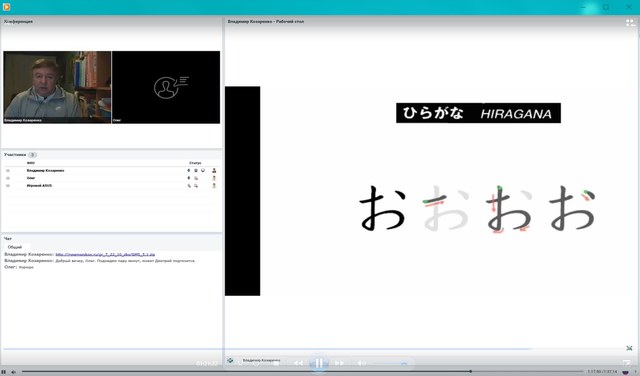Open the hyperlink in Владимир Козаренко's chat message
Viewport: 640px width, 376px height.
pos(105,254)
